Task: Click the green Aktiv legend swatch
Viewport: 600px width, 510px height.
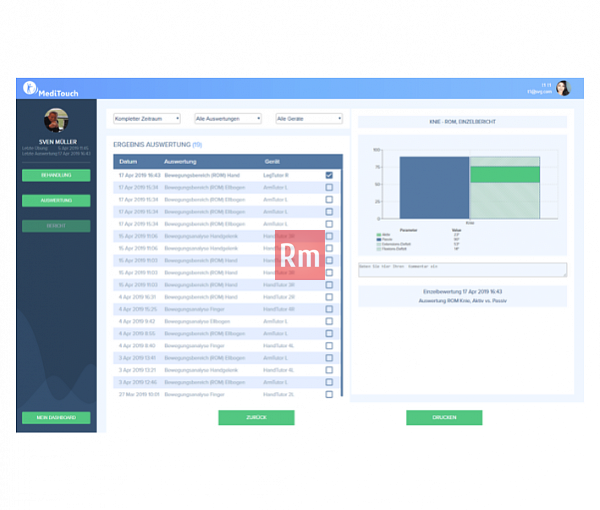Action: pyautogui.click(x=379, y=235)
